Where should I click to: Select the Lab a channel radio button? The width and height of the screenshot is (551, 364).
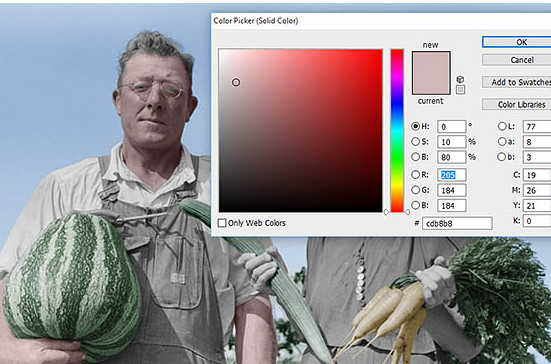click(x=502, y=142)
